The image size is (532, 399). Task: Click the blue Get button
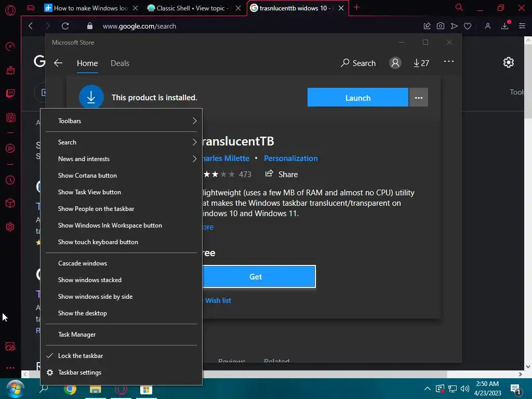tap(259, 276)
